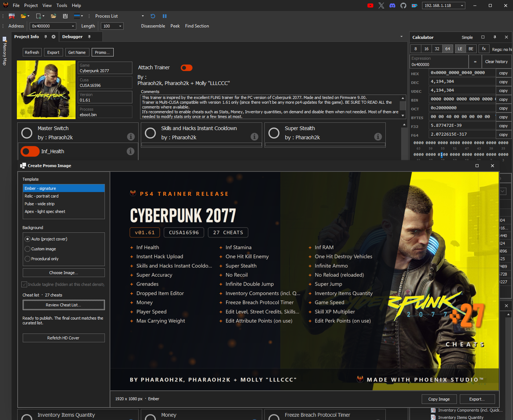Click Refetch HD Cover button
This screenshot has width=513, height=420.
63,338
